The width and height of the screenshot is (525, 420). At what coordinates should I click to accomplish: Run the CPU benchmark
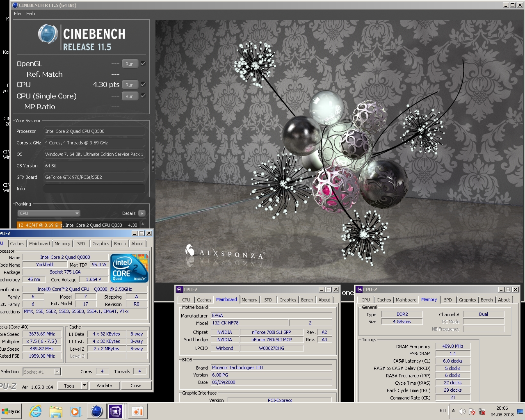tap(130, 85)
